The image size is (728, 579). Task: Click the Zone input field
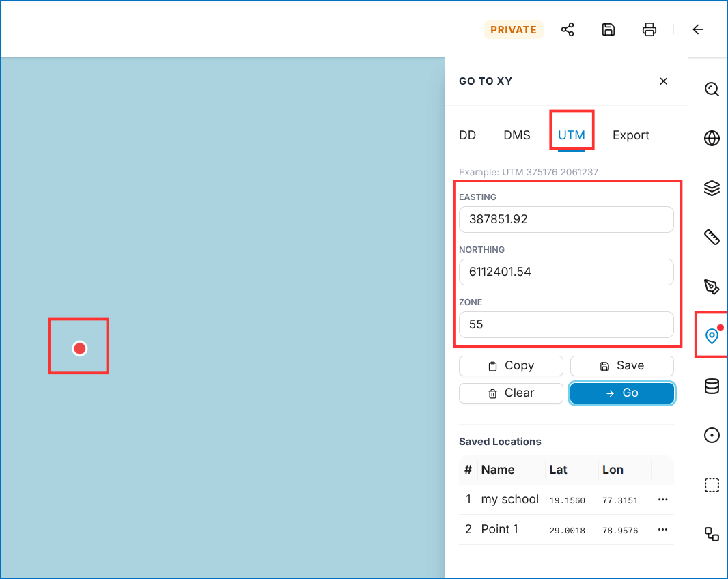(566, 324)
